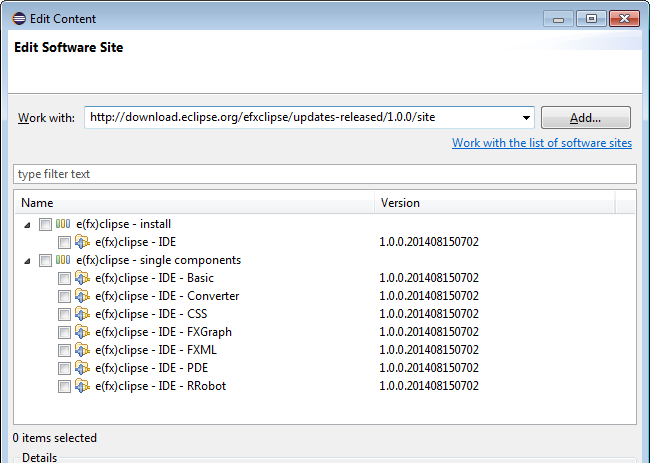This screenshot has width=650, height=463.
Task: Check the IDE - RRobot checkbox
Action: [64, 387]
